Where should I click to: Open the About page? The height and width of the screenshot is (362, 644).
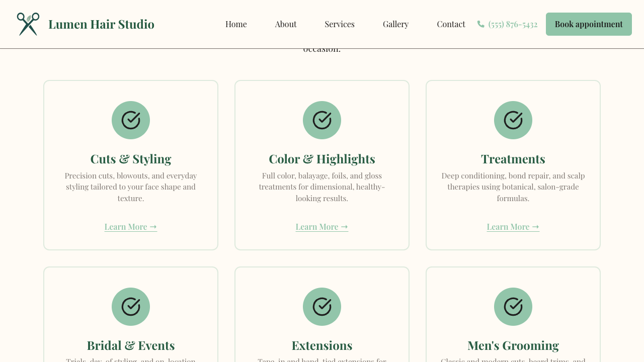click(x=286, y=24)
